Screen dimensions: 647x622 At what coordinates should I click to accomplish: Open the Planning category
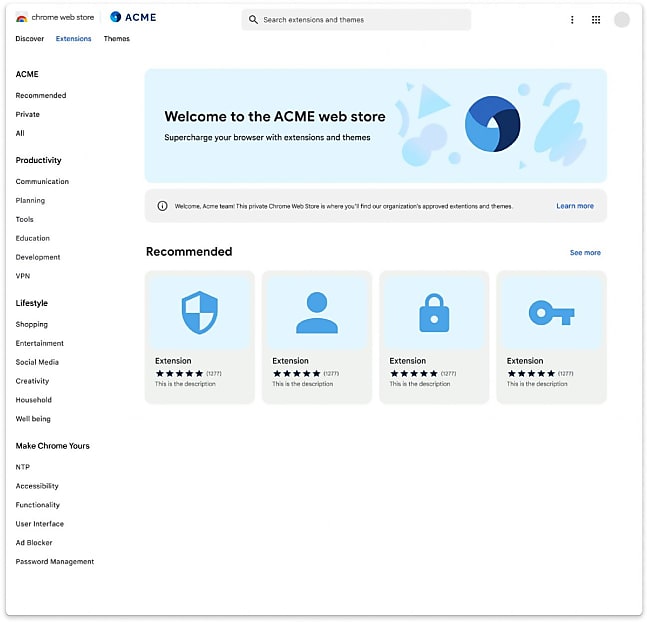click(30, 200)
